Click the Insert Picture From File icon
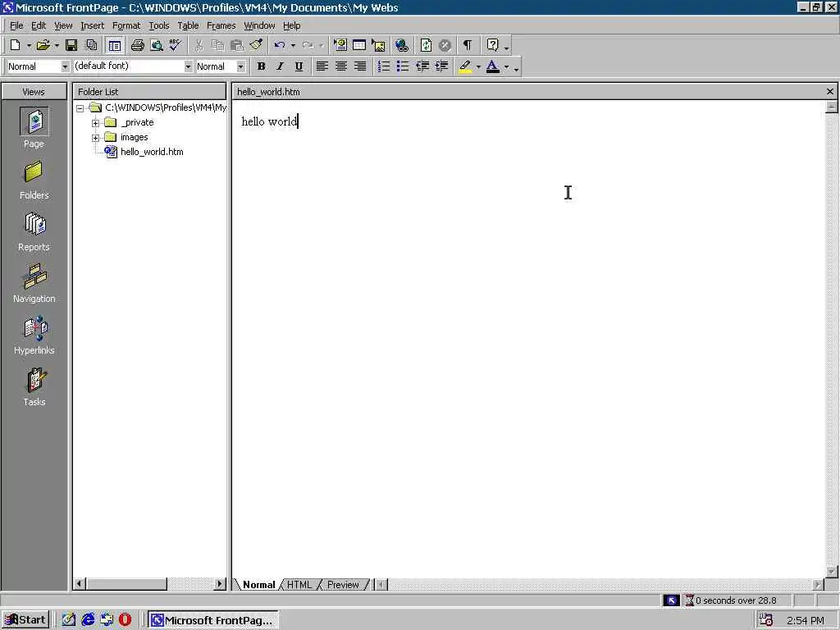 (378, 46)
